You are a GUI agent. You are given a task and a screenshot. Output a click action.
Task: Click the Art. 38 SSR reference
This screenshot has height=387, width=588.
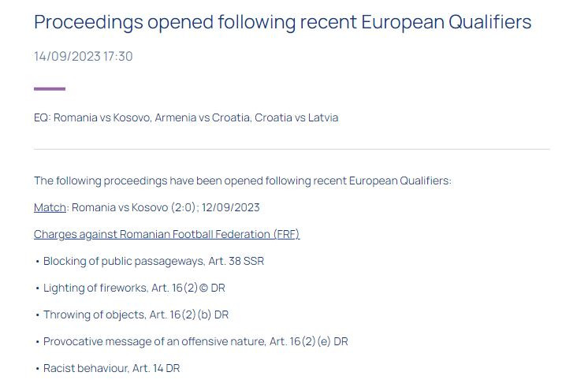[236, 261]
